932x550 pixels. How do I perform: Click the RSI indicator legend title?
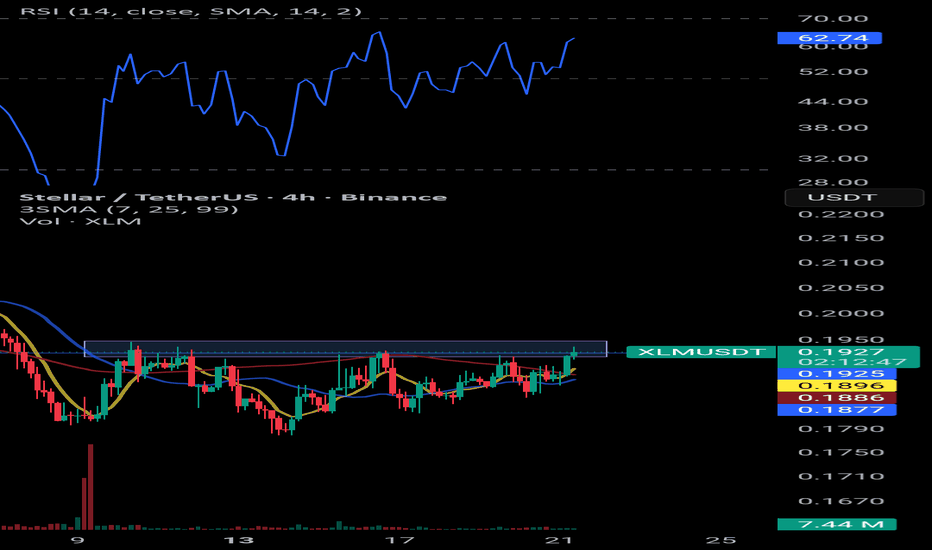point(190,11)
